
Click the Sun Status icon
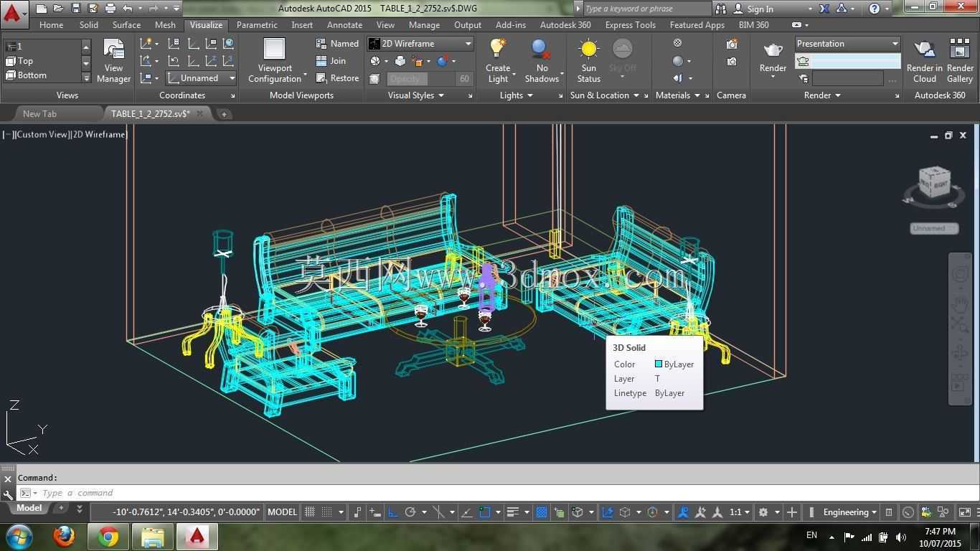coord(588,49)
